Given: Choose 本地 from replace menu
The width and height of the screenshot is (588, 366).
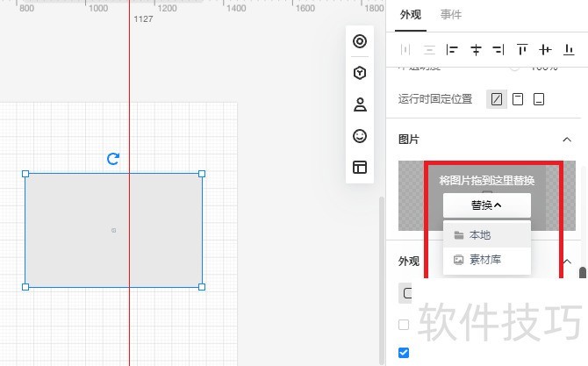Looking at the screenshot, I should (x=487, y=235).
